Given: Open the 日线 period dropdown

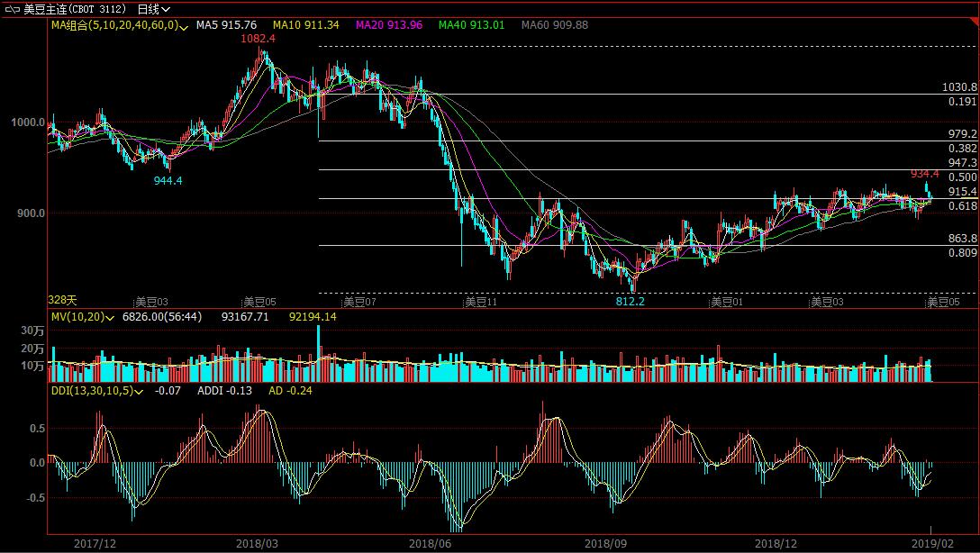Looking at the screenshot, I should pos(154,9).
